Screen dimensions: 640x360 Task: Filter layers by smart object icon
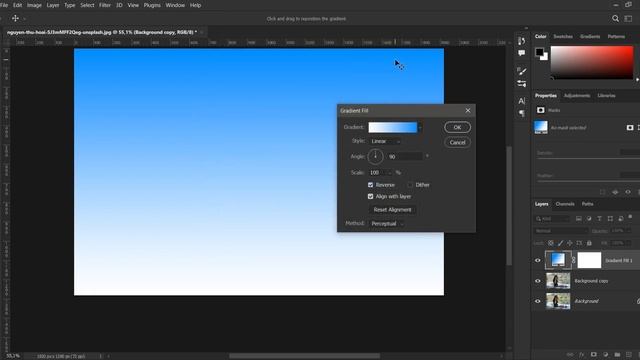(x=620, y=219)
